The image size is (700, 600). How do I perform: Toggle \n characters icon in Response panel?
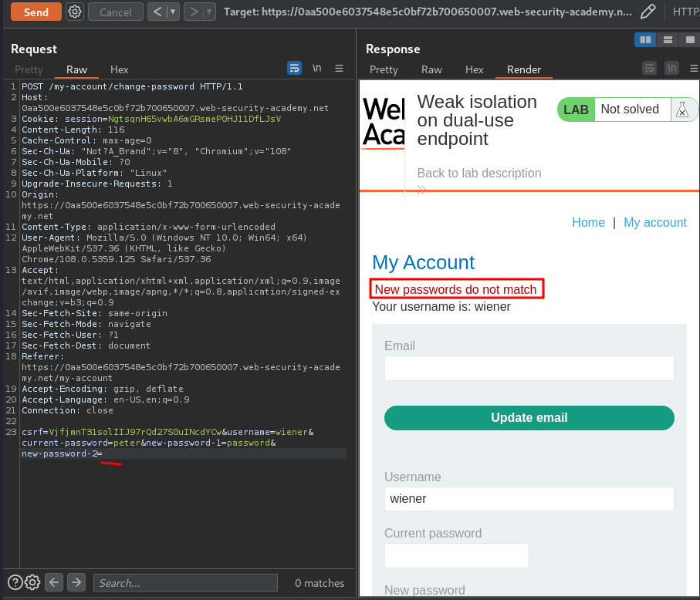[672, 69]
